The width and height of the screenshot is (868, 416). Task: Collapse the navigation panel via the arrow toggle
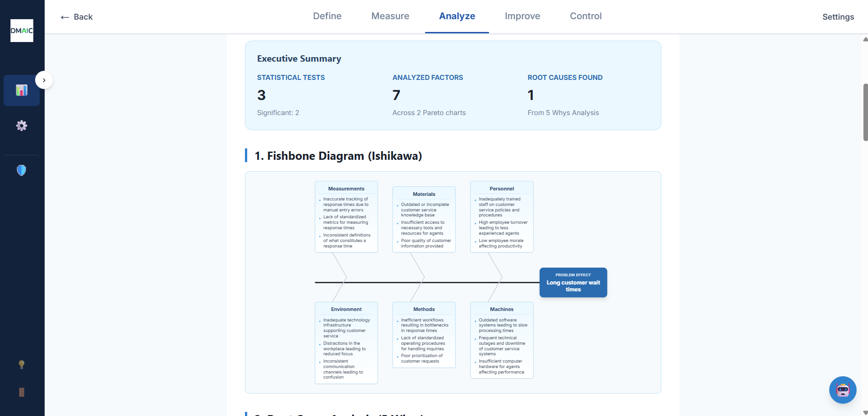44,80
